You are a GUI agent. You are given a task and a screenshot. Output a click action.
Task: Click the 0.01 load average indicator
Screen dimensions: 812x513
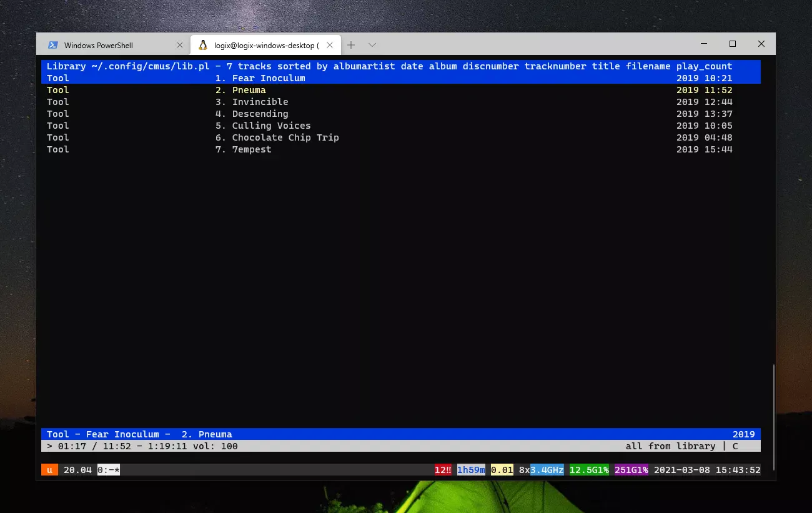tap(502, 470)
